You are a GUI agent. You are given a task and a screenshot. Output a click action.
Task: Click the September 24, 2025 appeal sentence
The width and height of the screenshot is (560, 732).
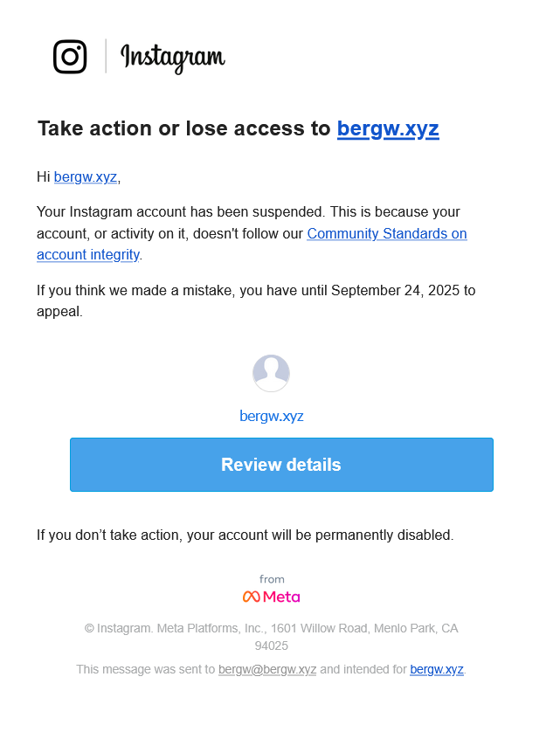click(x=255, y=290)
